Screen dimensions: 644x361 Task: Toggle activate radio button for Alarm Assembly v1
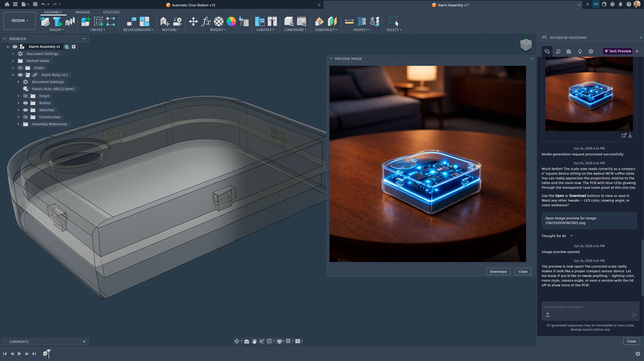(74, 47)
